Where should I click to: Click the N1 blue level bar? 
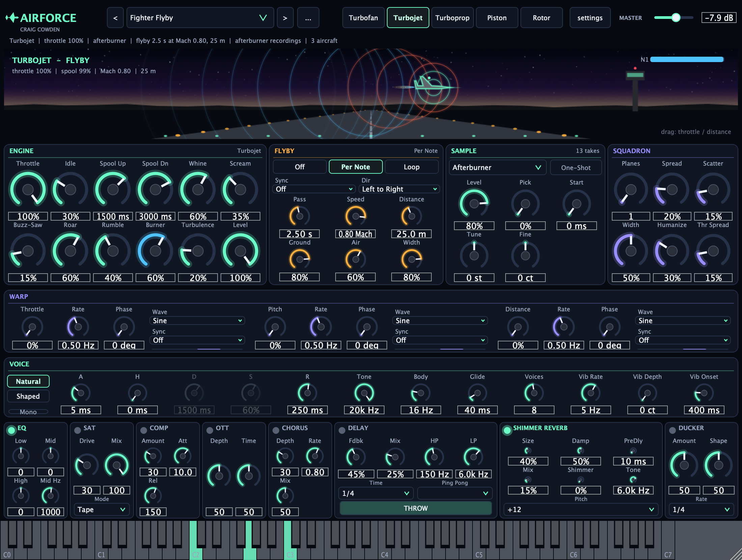tap(687, 60)
